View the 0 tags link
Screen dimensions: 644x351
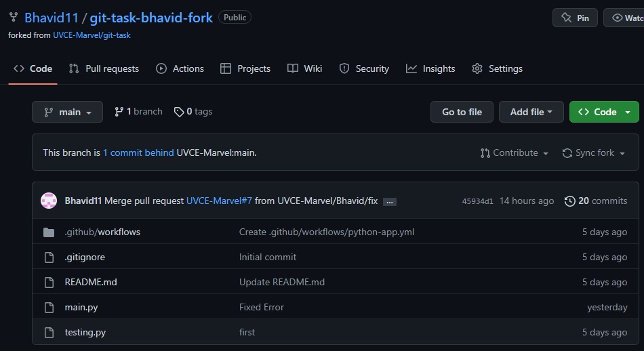(193, 112)
